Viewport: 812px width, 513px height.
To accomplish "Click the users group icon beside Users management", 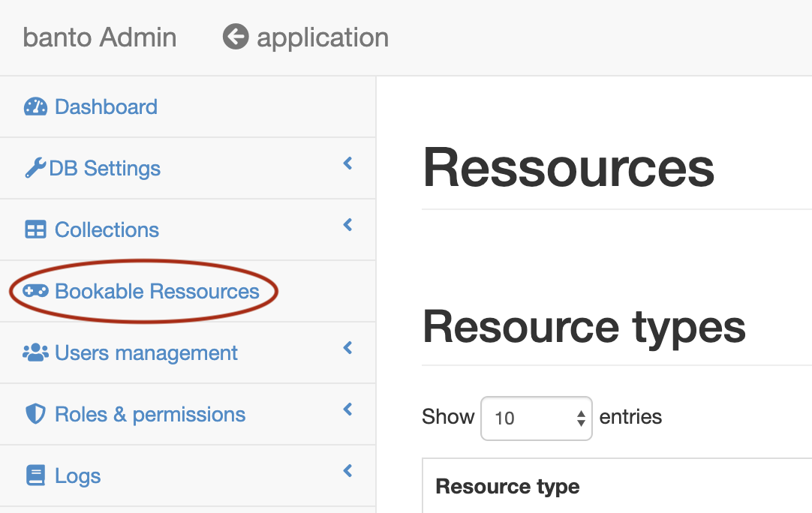I will (x=36, y=352).
